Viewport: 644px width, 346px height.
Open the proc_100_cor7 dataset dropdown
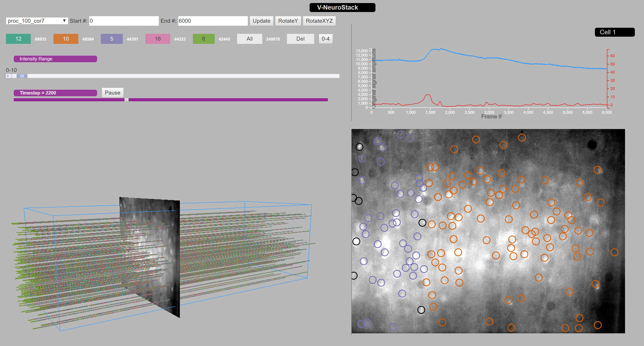click(37, 21)
